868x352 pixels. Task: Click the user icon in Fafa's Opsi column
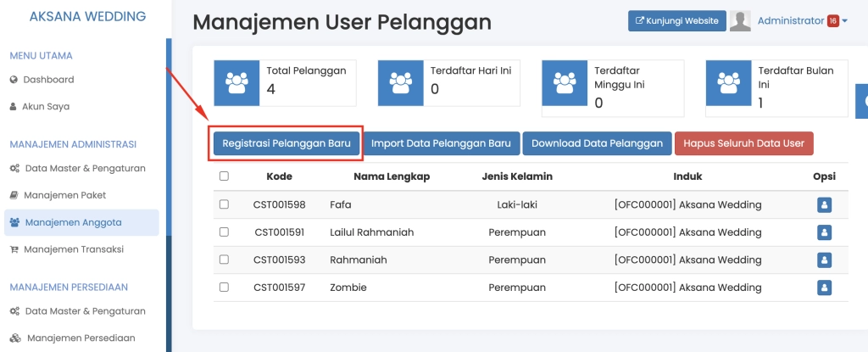click(824, 204)
